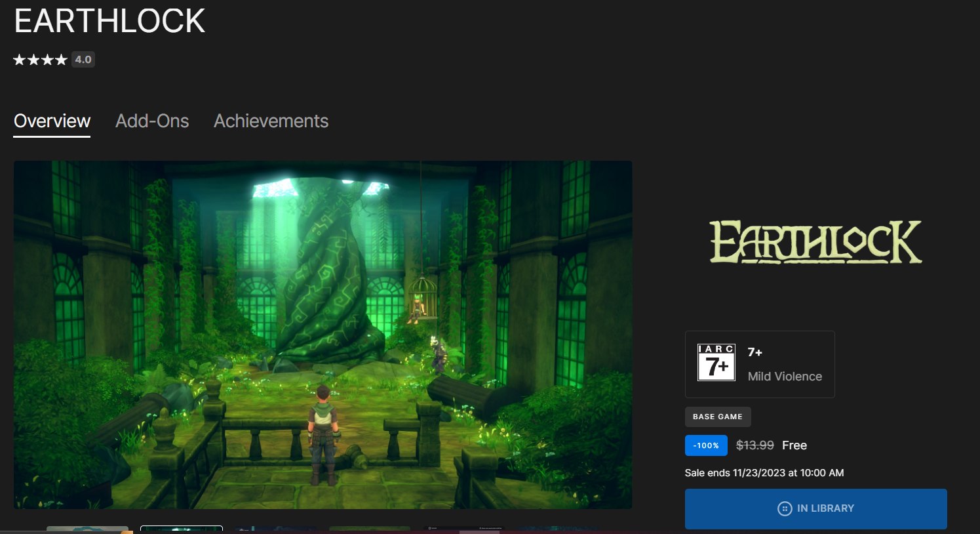Click the Mild Violence descriptor

785,377
